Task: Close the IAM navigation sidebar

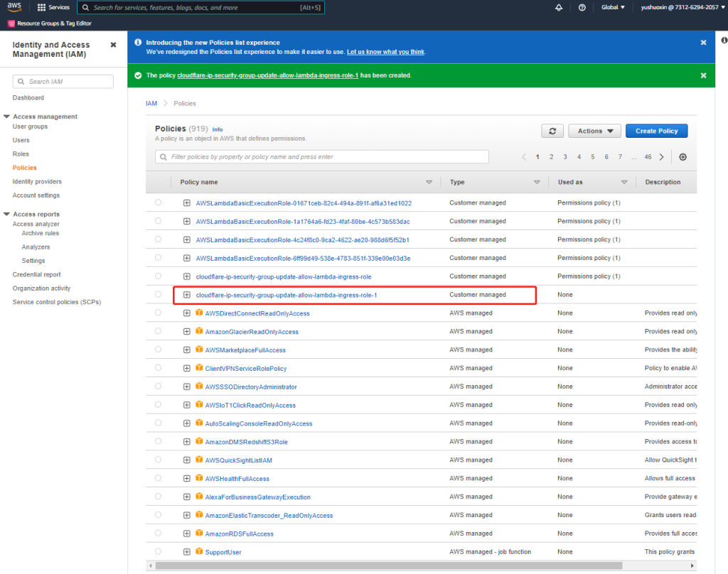Action: point(113,45)
